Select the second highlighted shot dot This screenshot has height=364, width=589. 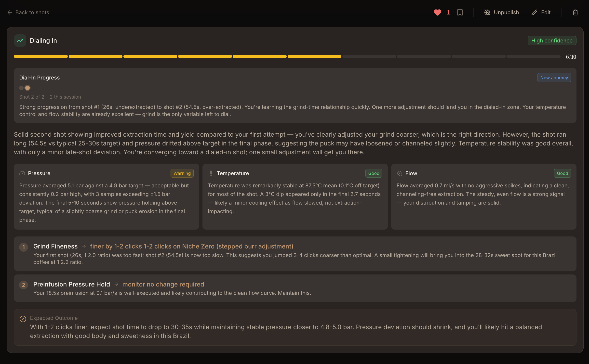click(27, 88)
